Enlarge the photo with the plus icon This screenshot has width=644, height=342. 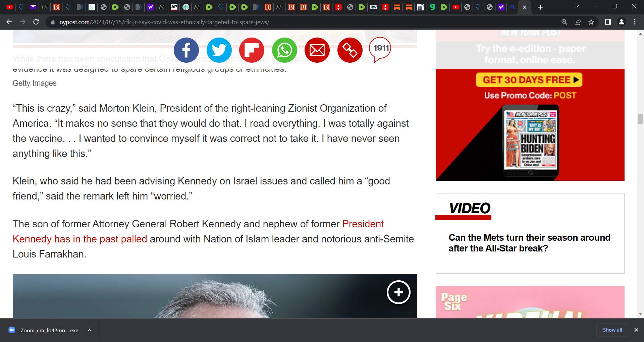(398, 292)
